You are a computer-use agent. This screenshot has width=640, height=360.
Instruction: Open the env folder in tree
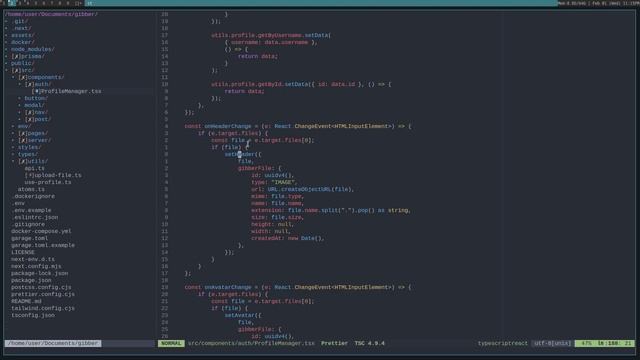coord(24,126)
